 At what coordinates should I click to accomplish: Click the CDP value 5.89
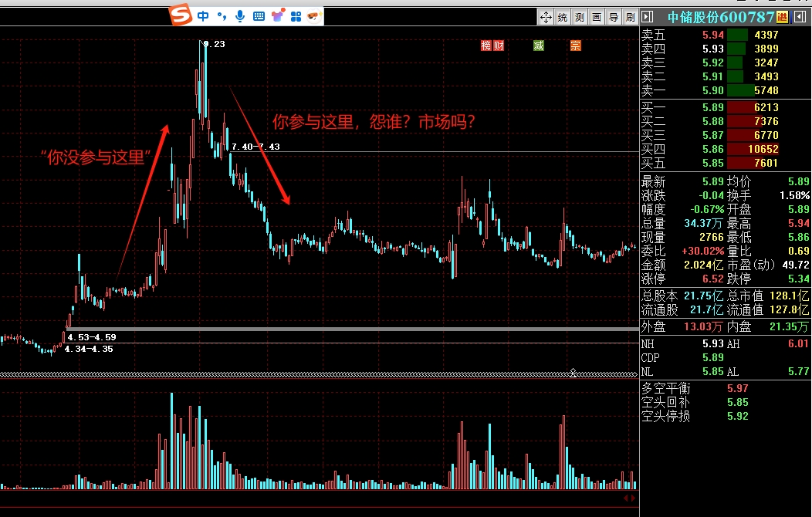[x=713, y=357]
